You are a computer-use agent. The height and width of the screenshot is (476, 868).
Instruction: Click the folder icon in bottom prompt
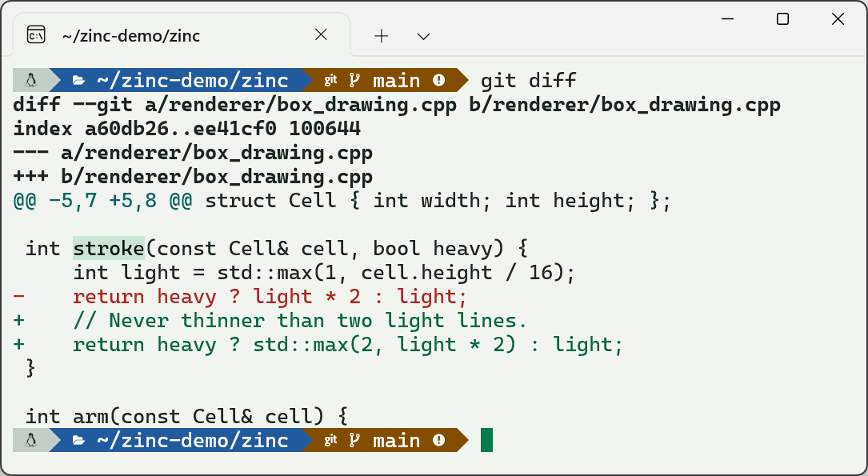(x=78, y=441)
